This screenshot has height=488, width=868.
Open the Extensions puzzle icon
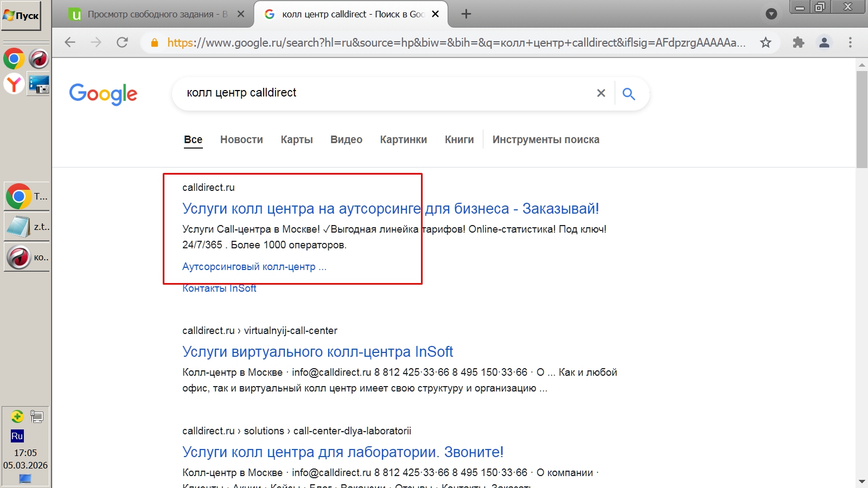pos(798,42)
